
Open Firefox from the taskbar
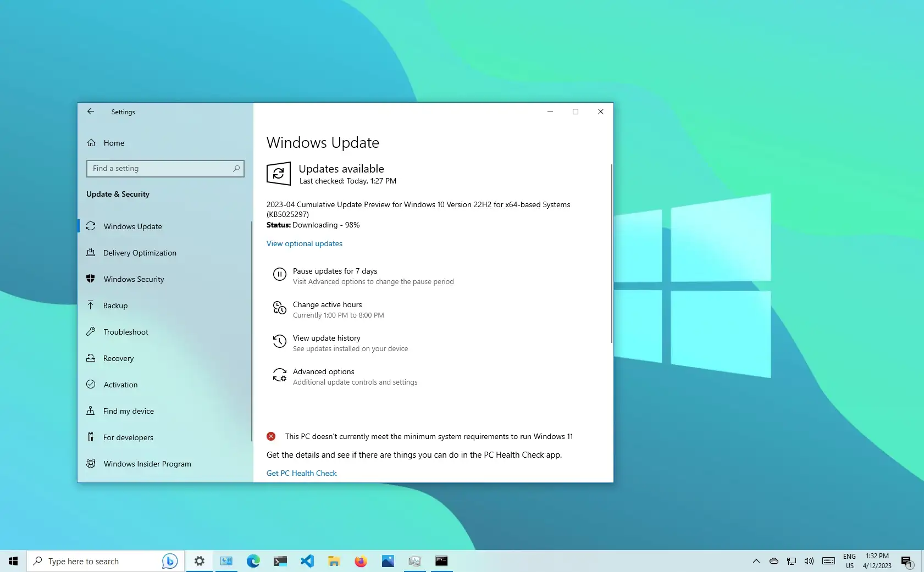pos(361,561)
